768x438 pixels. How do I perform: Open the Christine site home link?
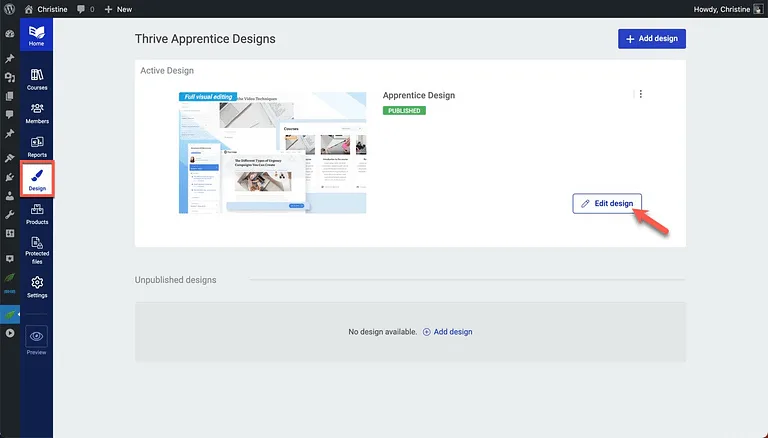click(46, 9)
